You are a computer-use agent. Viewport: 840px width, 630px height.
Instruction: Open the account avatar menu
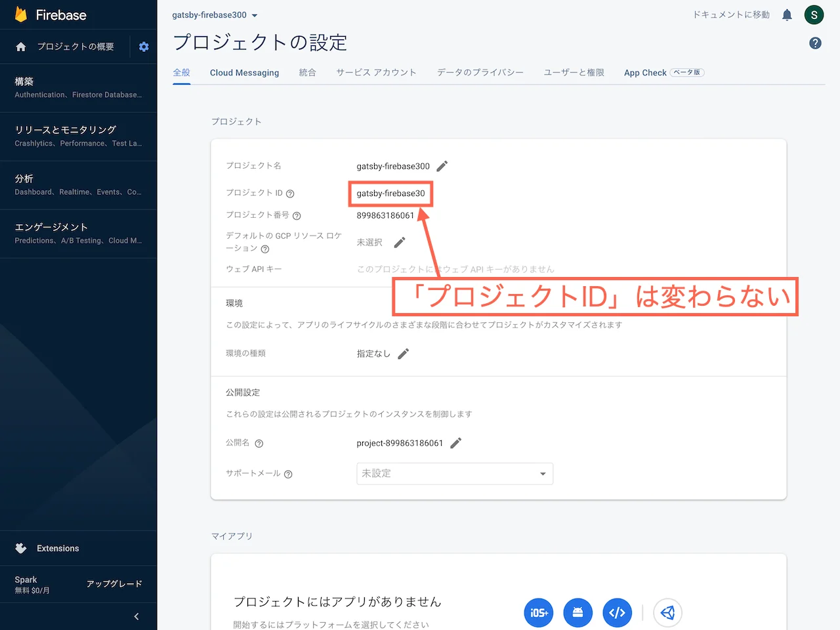click(814, 14)
